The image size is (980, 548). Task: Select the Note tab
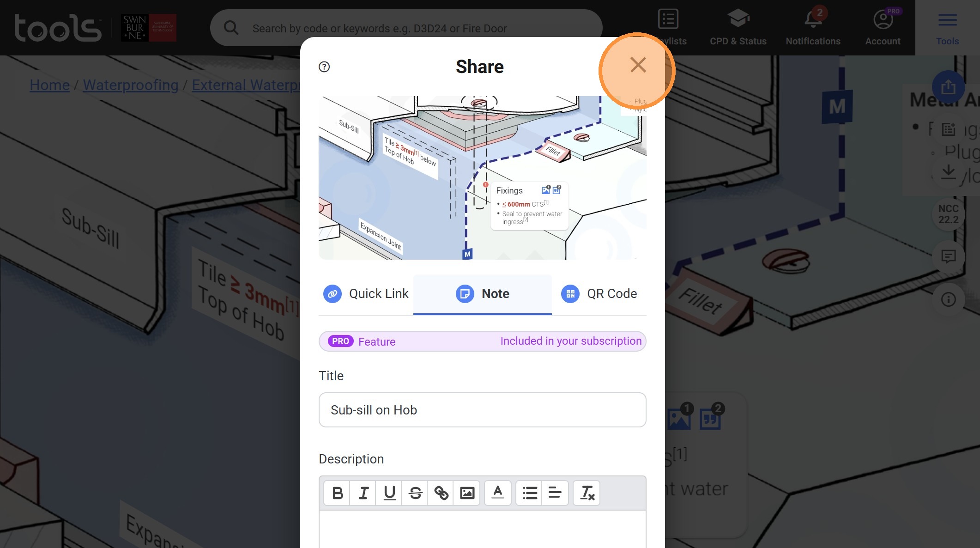[x=483, y=294]
